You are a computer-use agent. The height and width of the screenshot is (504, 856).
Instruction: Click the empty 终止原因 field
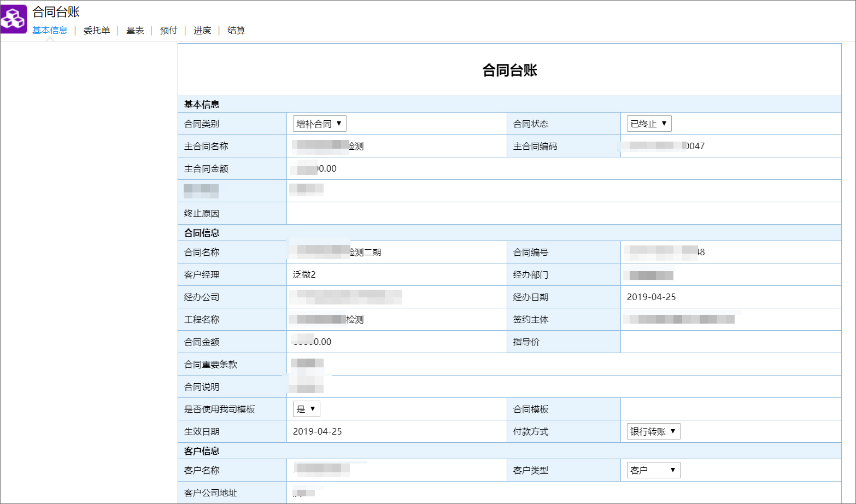point(564,213)
